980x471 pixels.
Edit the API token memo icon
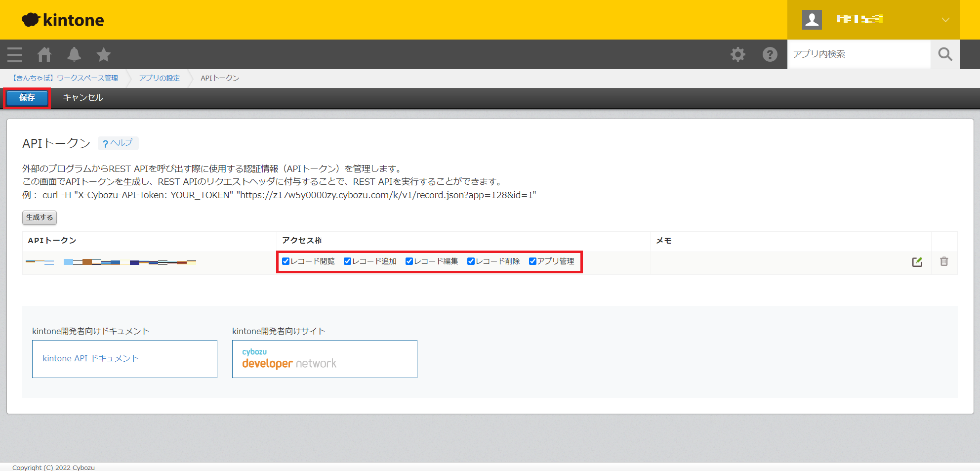(917, 262)
